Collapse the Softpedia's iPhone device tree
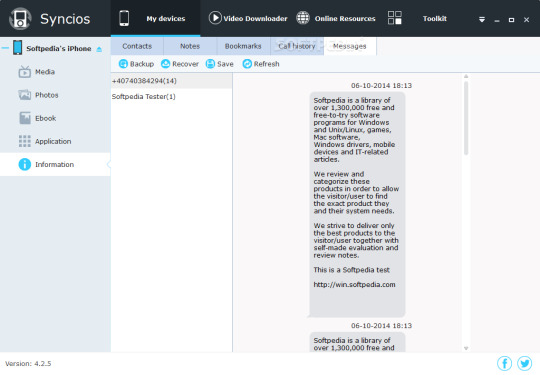Viewport: 540px width, 375px height. pos(5,48)
